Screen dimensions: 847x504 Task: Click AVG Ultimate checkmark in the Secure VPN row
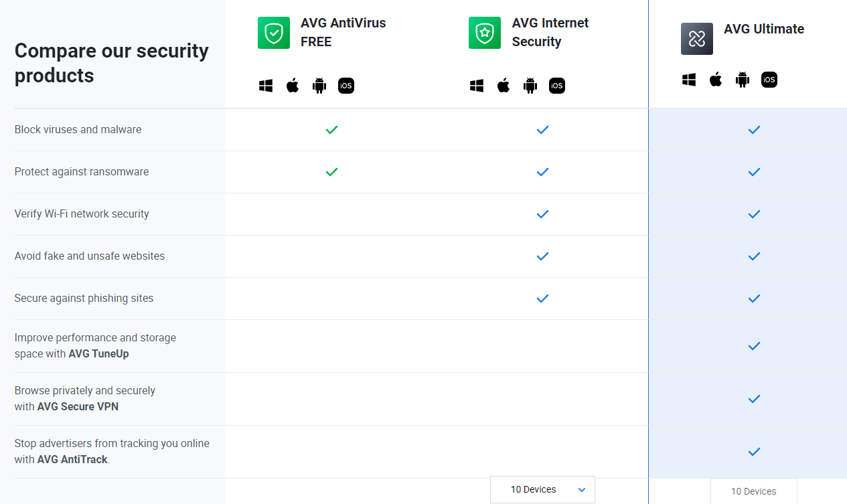click(x=754, y=399)
